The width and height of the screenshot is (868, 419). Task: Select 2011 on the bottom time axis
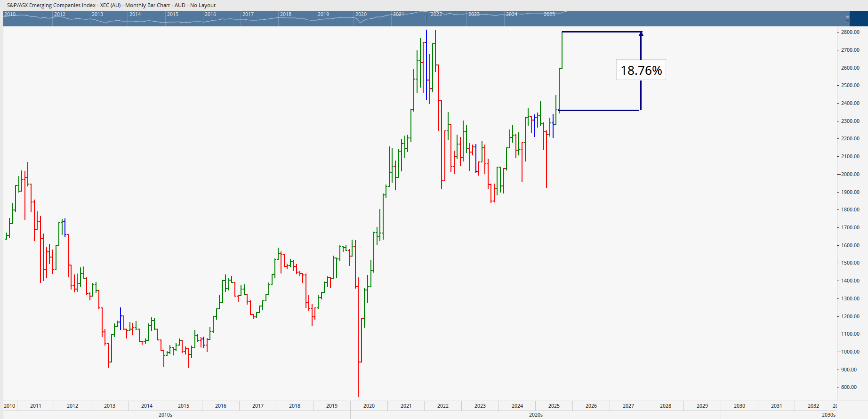[x=36, y=406]
